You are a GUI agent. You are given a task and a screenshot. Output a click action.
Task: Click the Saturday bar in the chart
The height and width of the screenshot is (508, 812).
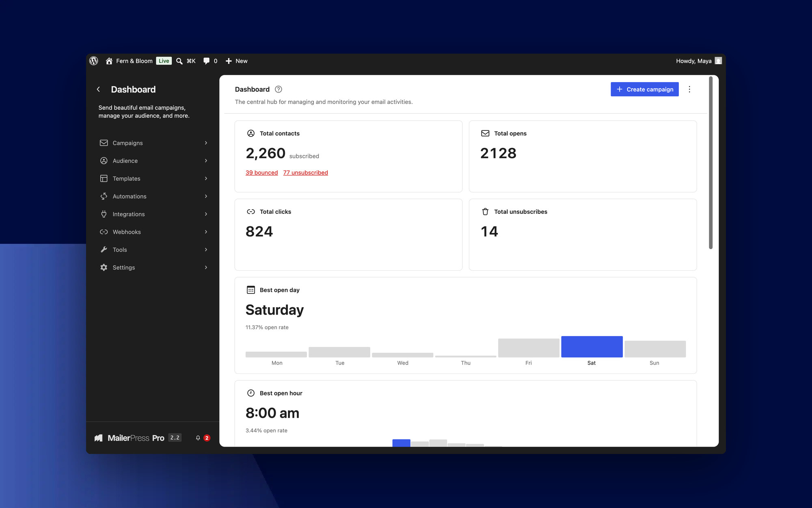tap(592, 347)
